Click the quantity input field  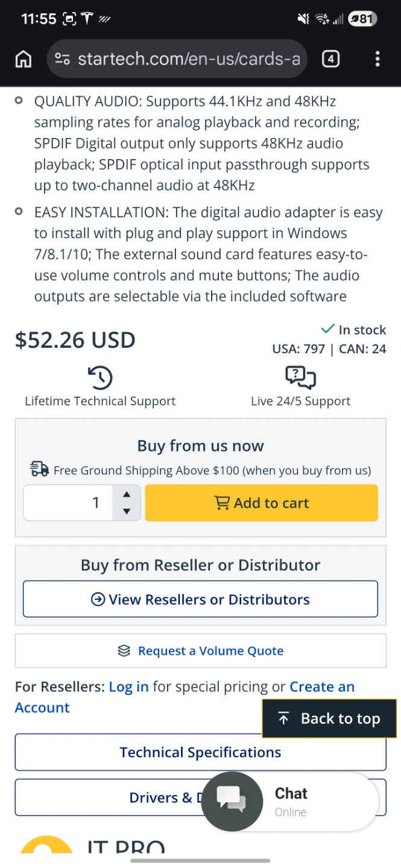point(68,503)
